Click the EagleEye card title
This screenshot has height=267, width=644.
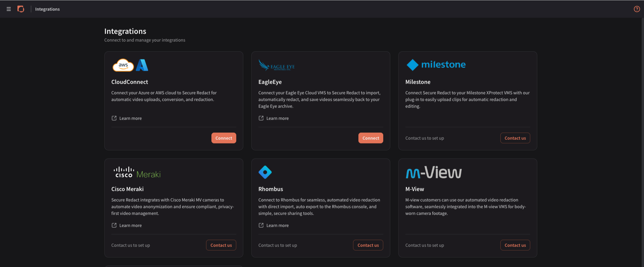coord(270,82)
